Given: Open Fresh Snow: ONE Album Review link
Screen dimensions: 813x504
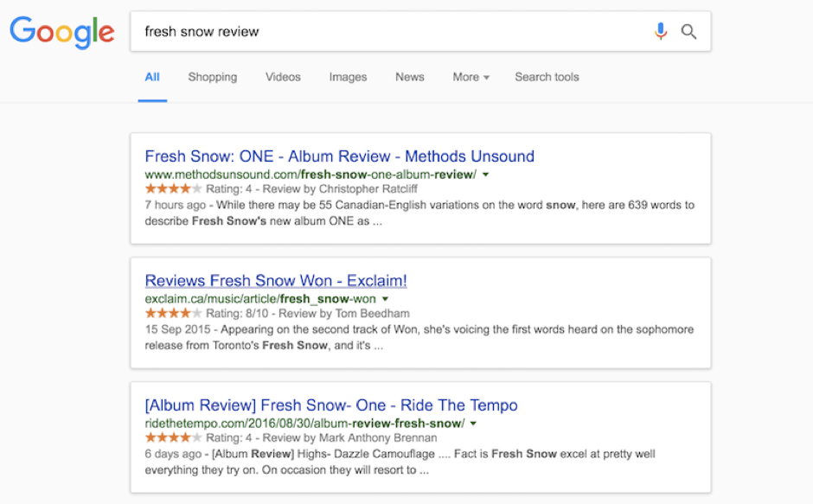Looking at the screenshot, I should click(340, 156).
